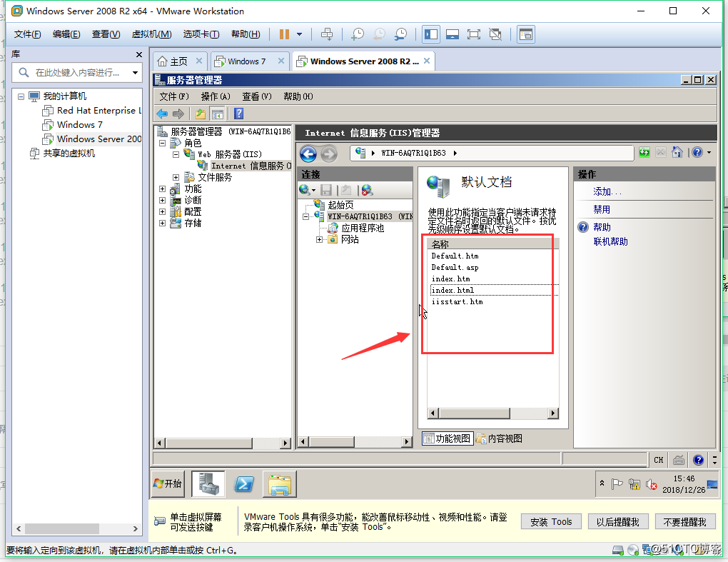Close the Windows Server 2008 R2 tab
The height and width of the screenshot is (562, 728).
tap(427, 61)
